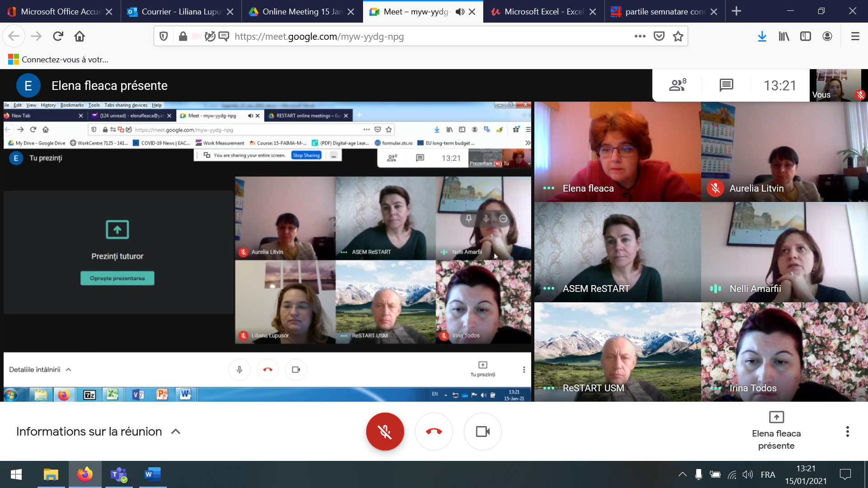Hang up the call with red phone button
The width and height of the screenshot is (868, 488).
pos(434,432)
